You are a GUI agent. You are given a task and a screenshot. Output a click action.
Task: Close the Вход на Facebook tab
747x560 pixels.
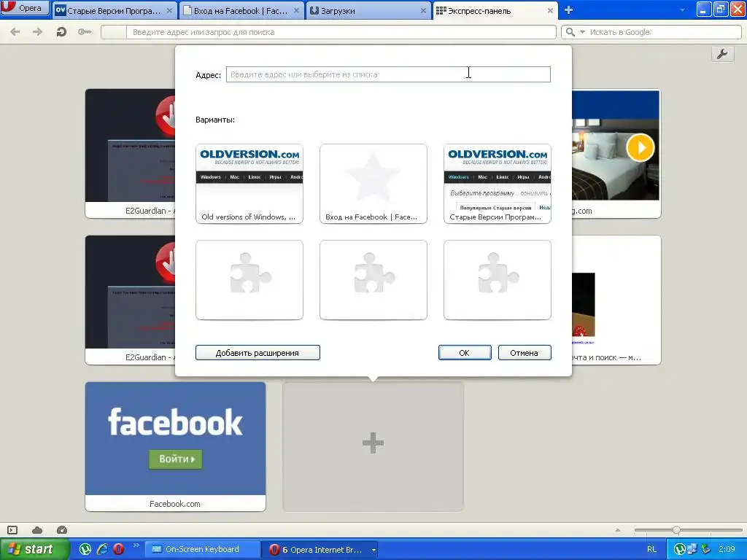point(296,10)
